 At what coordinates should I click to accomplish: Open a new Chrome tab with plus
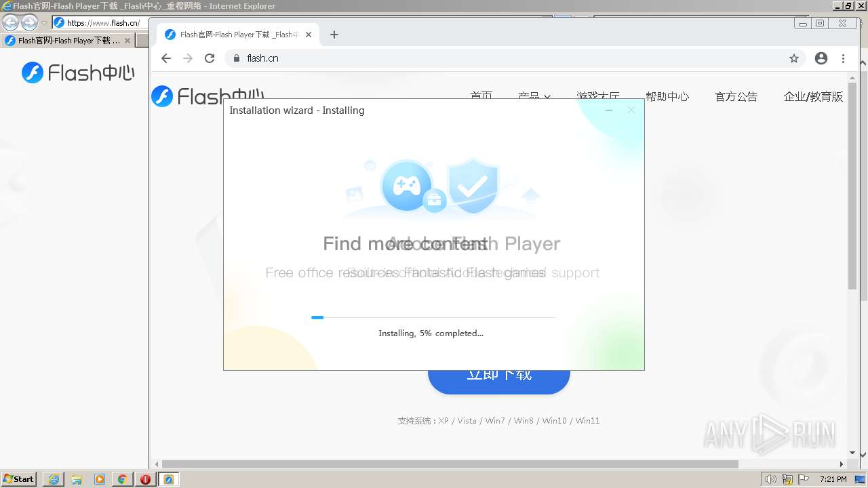click(334, 35)
